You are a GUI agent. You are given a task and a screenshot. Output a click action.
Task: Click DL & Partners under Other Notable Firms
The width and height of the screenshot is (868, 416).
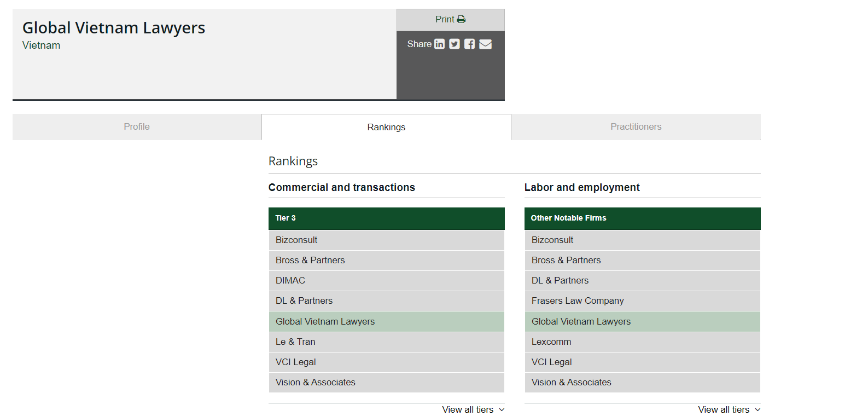[x=560, y=281]
